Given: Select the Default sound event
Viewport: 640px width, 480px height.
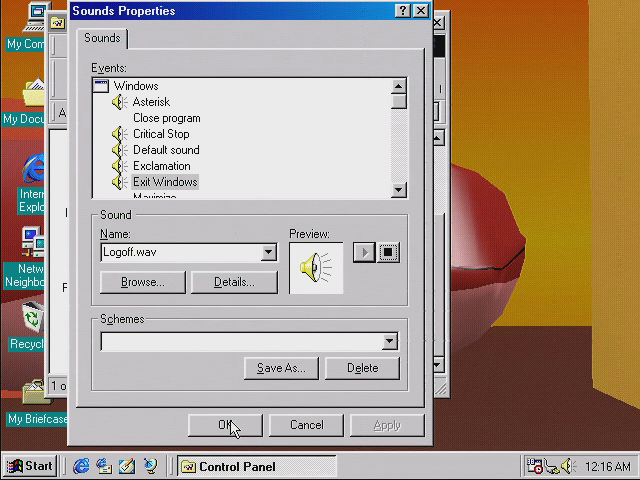Looking at the screenshot, I should point(166,150).
